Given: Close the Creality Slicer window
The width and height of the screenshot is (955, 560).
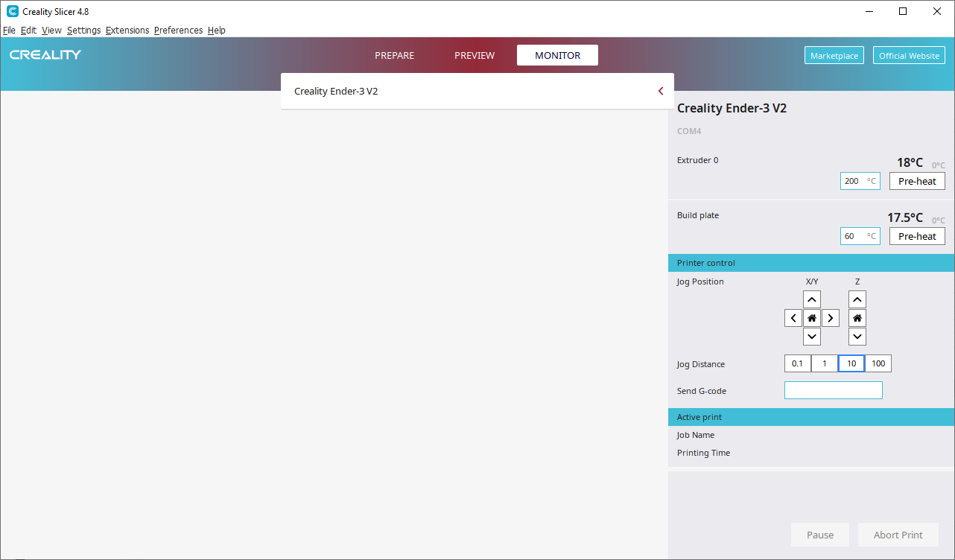Looking at the screenshot, I should coord(937,11).
